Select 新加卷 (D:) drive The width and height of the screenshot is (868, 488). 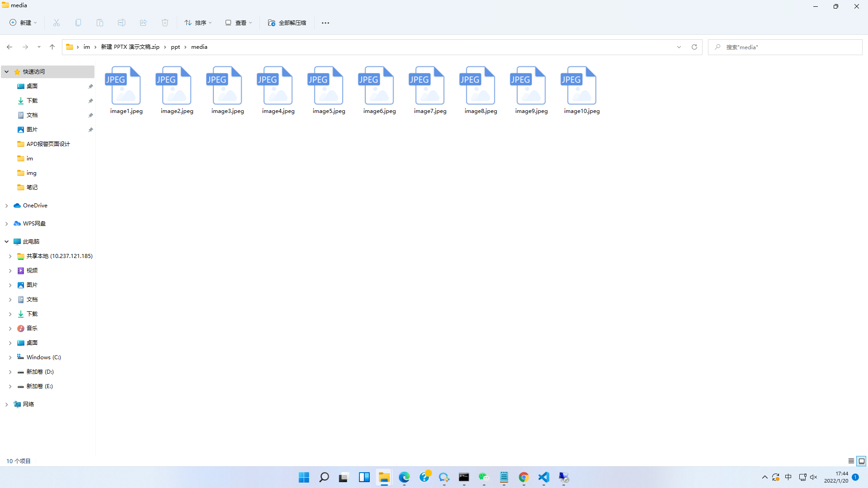40,372
